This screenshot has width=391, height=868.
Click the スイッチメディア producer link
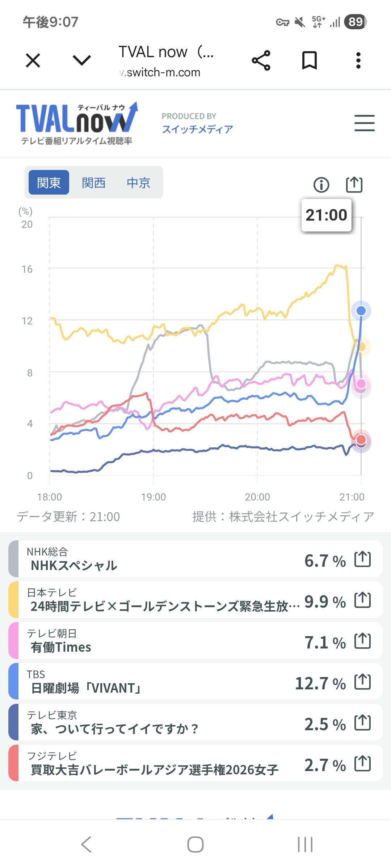pos(197,129)
